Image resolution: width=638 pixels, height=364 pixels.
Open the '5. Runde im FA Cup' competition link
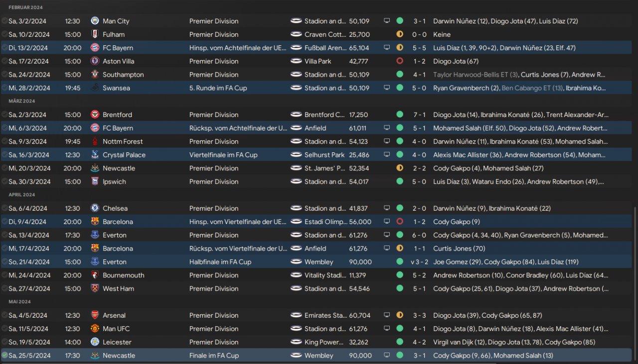[x=218, y=88]
